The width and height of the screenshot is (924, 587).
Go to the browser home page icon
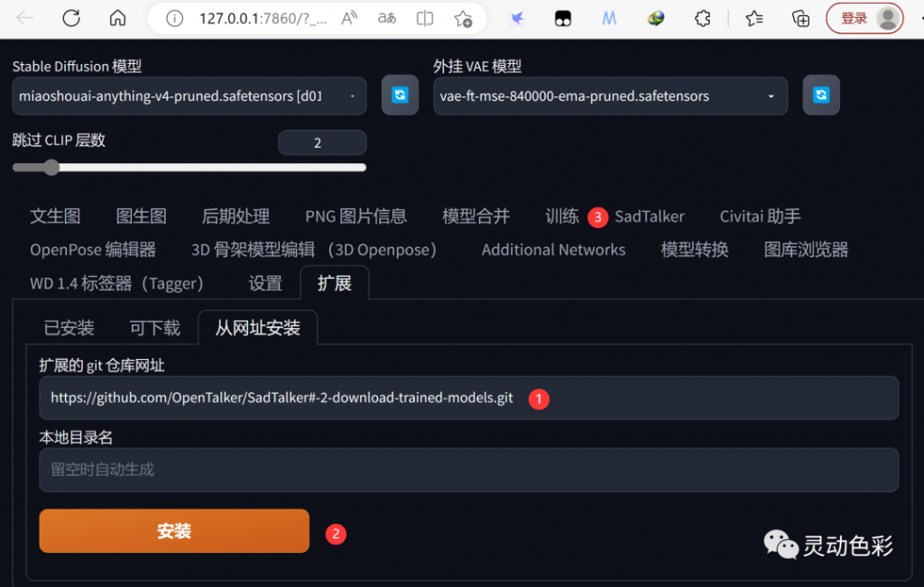pyautogui.click(x=118, y=18)
